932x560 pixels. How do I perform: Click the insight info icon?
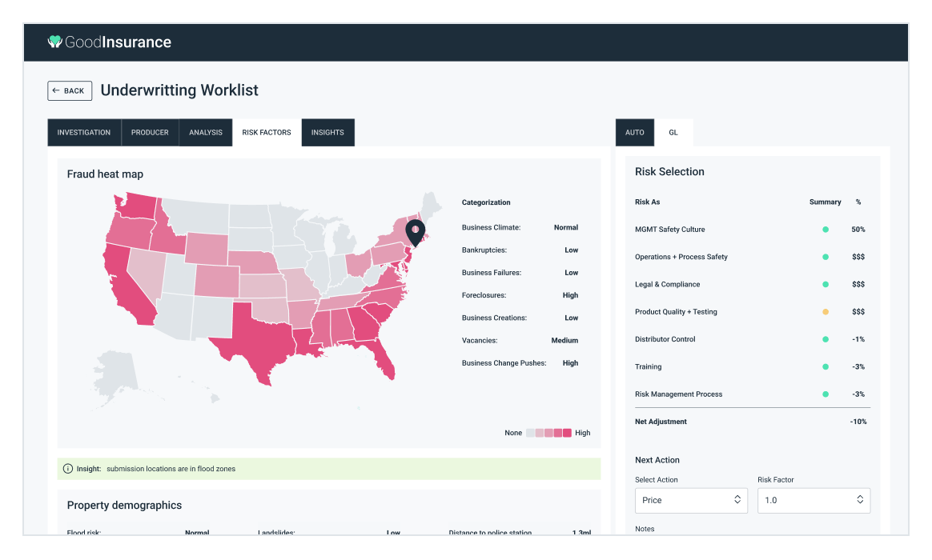pos(67,469)
